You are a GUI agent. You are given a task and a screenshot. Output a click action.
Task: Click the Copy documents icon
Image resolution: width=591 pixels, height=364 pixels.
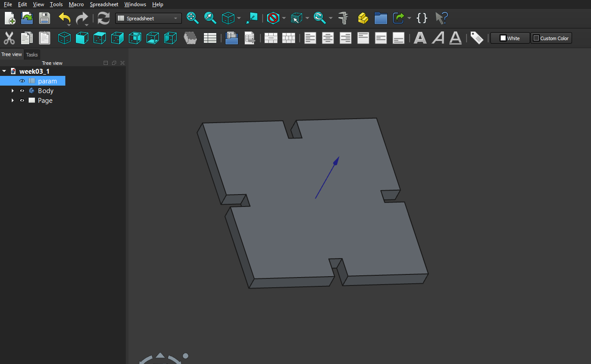(27, 38)
